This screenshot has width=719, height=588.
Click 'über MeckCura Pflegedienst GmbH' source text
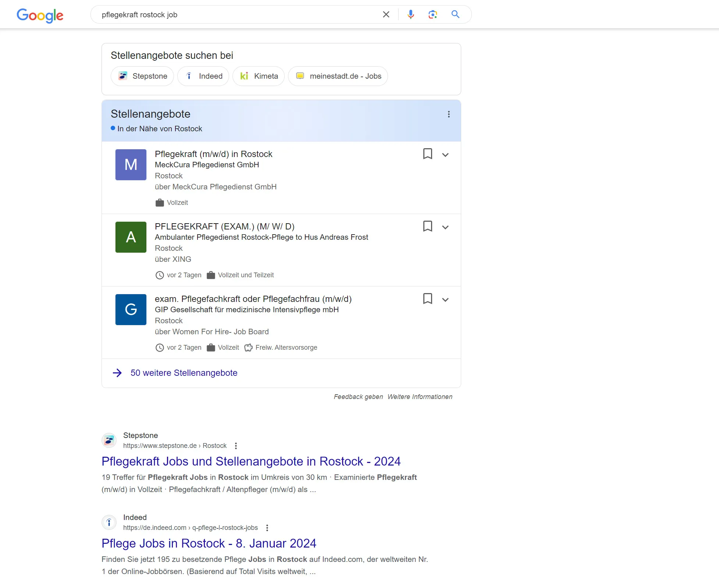(x=216, y=187)
